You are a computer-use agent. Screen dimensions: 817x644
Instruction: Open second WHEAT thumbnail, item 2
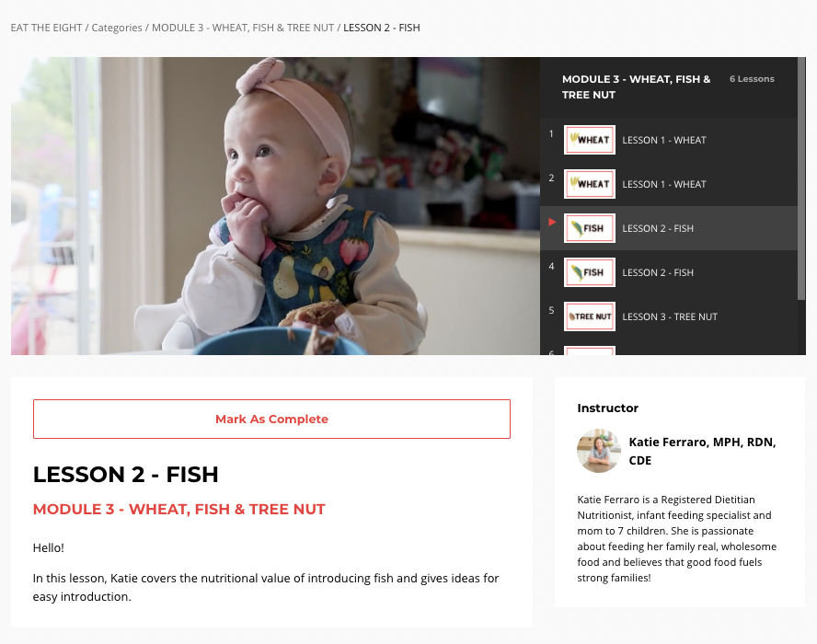click(590, 184)
